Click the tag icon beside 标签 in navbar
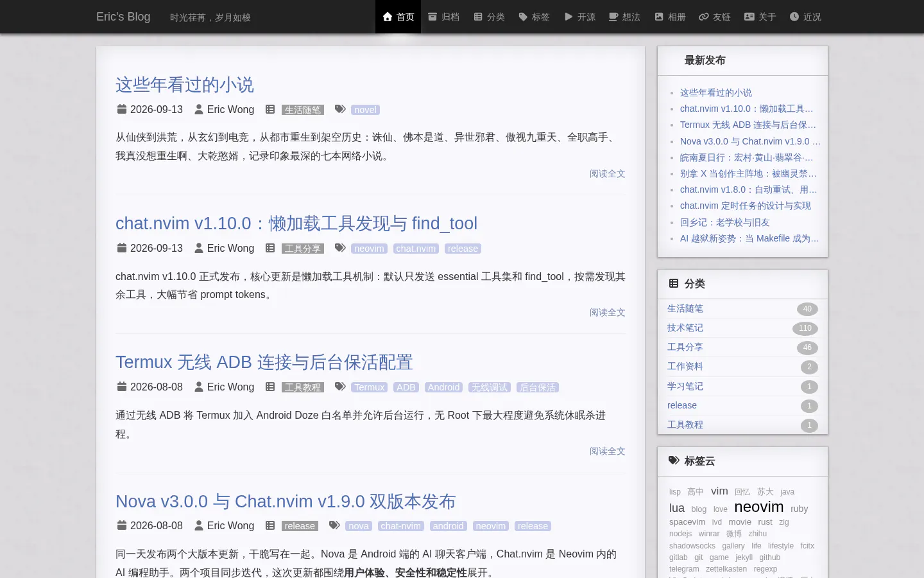This screenshot has height=578, width=924. click(523, 17)
